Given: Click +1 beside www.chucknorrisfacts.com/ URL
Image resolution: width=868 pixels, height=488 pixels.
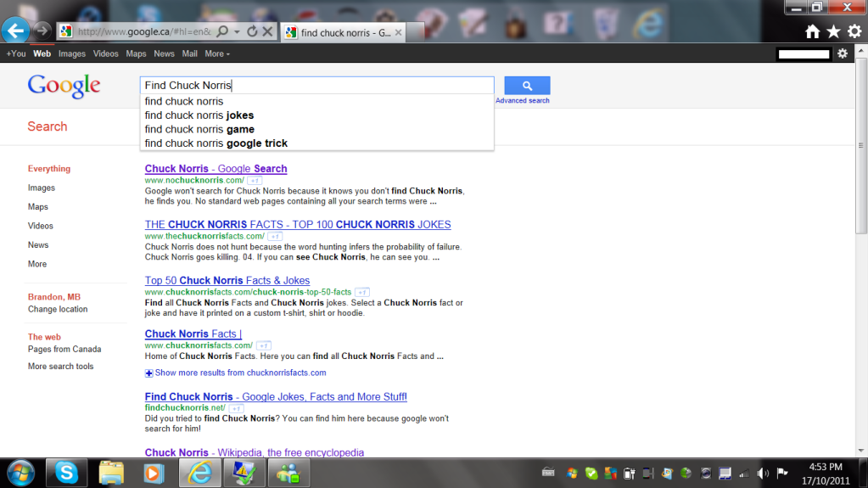Looking at the screenshot, I should coord(264,345).
